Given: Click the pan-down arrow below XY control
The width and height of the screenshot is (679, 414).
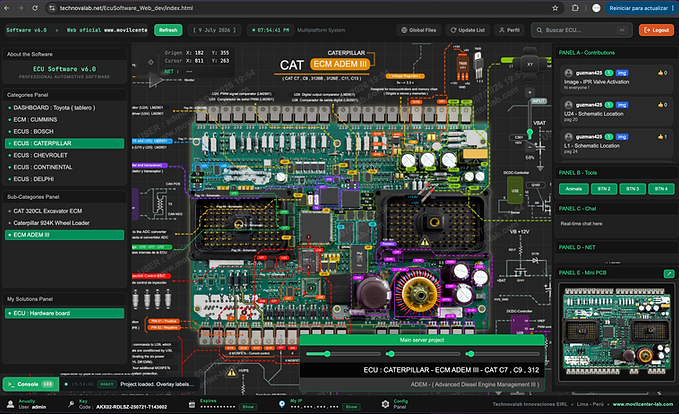Looking at the screenshot, I should tap(530, 77).
